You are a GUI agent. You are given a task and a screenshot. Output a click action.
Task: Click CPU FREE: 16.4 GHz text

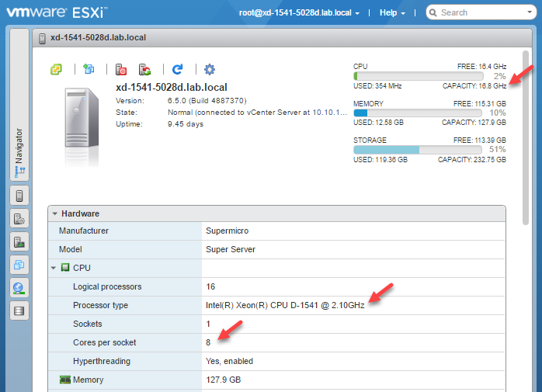482,67
